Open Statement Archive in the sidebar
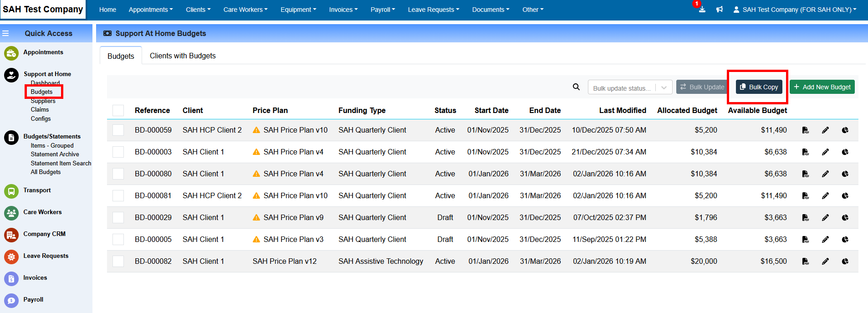 pos(55,154)
